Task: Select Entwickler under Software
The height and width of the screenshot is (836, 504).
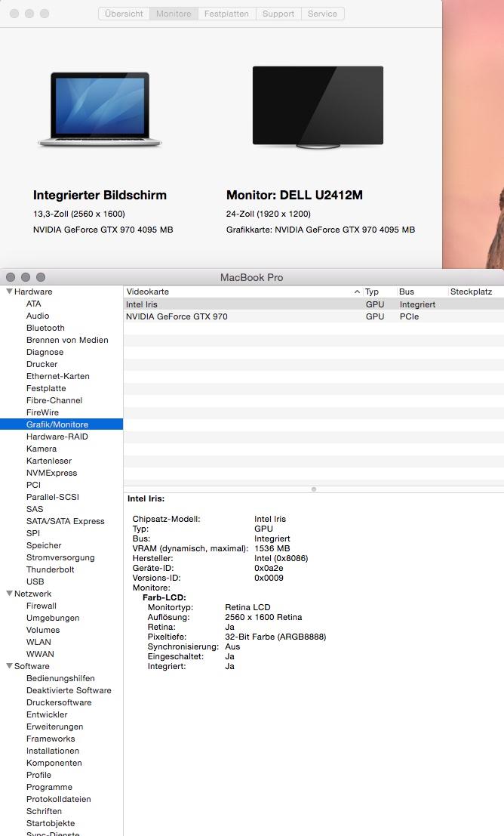Action: click(47, 714)
